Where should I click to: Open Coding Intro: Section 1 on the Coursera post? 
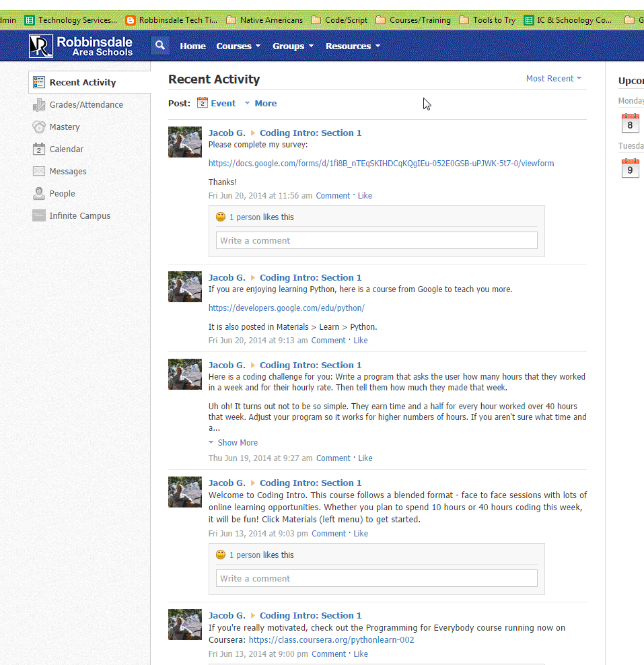point(310,615)
